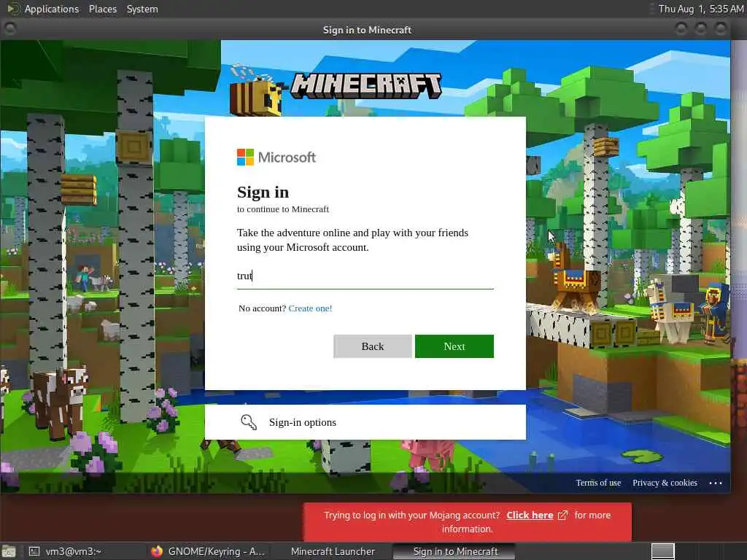The image size is (747, 560).
Task: Select the Sign in to Minecraft taskbar item
Action: (455, 551)
